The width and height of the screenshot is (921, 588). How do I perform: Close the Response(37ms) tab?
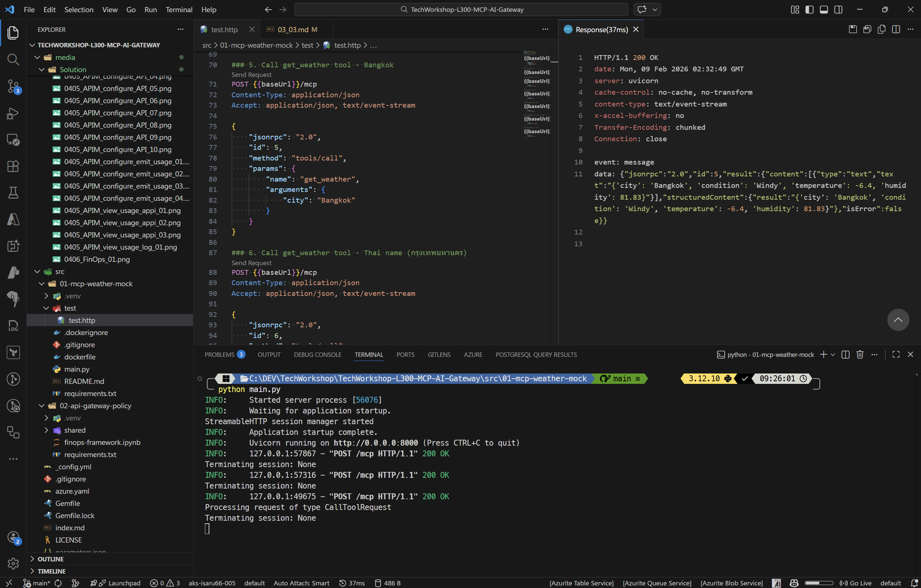[636, 30]
